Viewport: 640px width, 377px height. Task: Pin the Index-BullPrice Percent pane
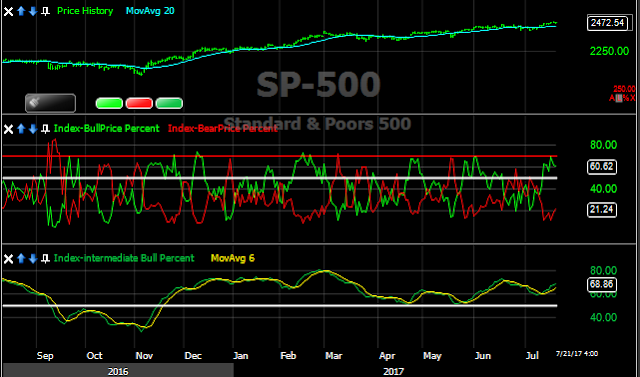pos(45,129)
